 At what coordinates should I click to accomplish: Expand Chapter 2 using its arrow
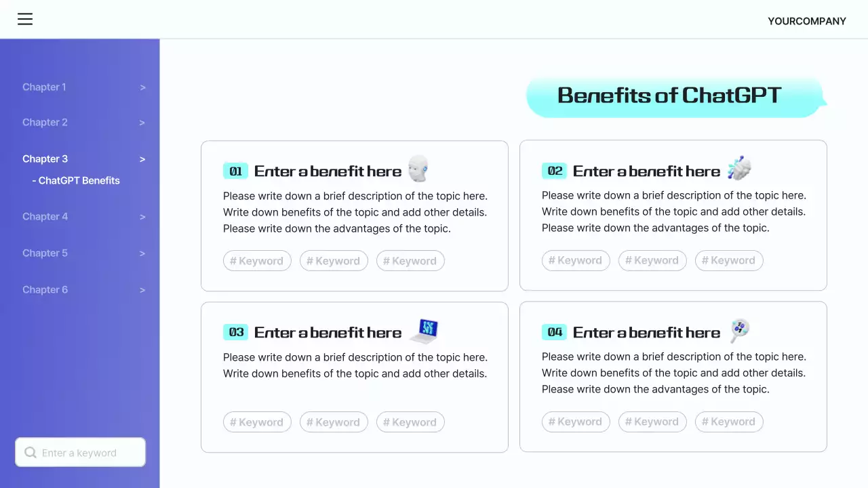[142, 123]
